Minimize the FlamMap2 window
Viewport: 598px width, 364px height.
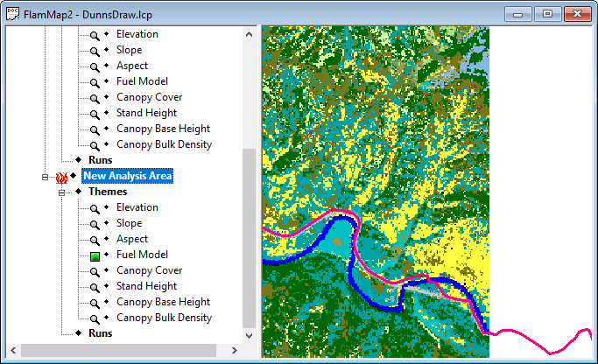518,14
